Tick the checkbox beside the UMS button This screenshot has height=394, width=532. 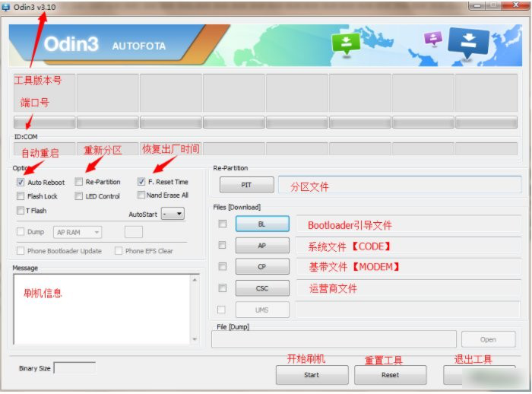coord(221,310)
